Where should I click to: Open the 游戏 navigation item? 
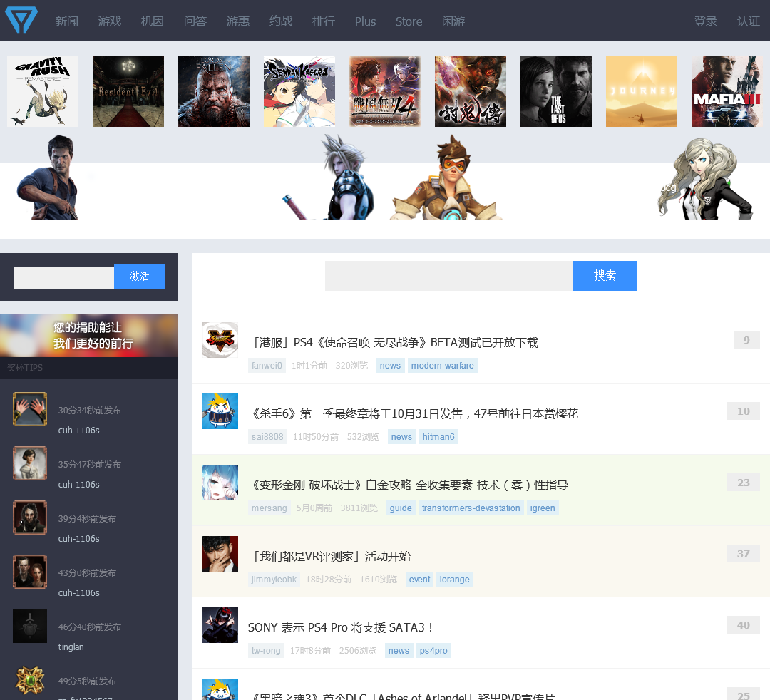[x=110, y=21]
